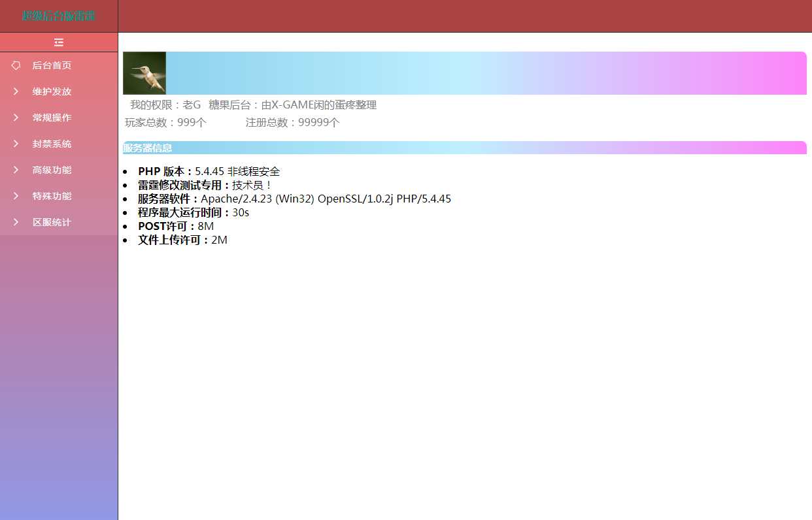Open the 封禁系统 sidebar entry
The image size is (812, 520).
pyautogui.click(x=52, y=144)
